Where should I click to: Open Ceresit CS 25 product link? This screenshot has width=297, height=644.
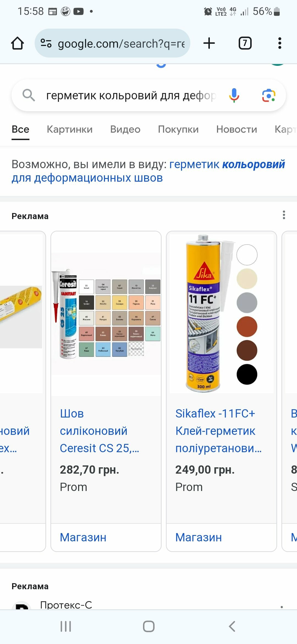click(x=100, y=431)
